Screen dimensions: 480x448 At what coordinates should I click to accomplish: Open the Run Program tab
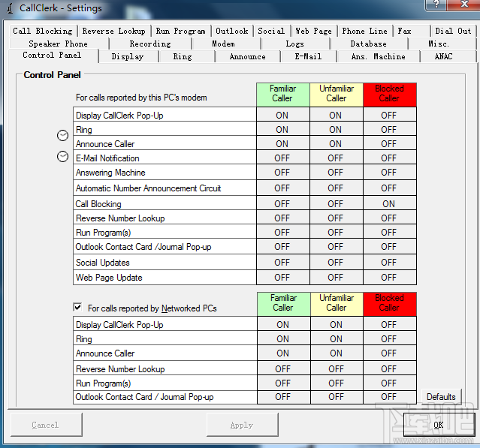click(x=181, y=31)
